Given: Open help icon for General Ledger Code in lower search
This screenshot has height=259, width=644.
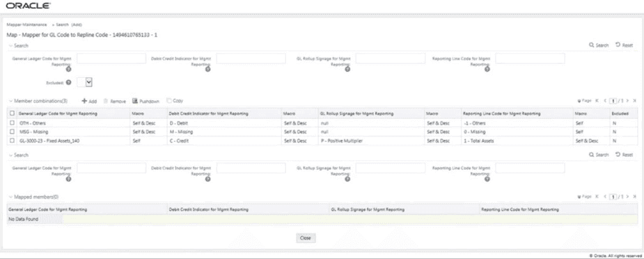Looking at the screenshot, I should [69, 179].
